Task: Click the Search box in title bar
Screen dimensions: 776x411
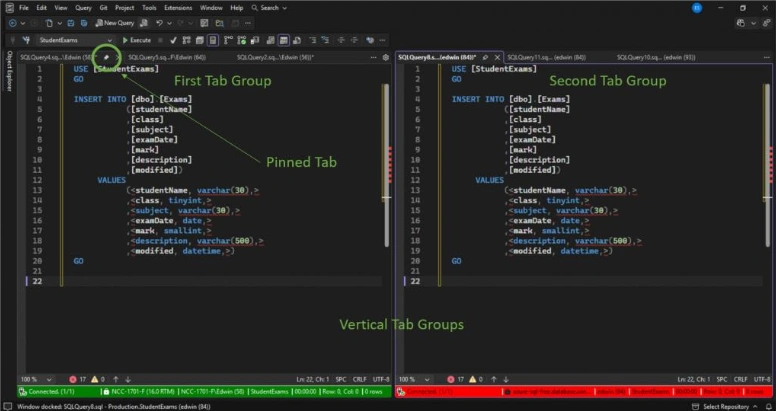Action: (269, 8)
